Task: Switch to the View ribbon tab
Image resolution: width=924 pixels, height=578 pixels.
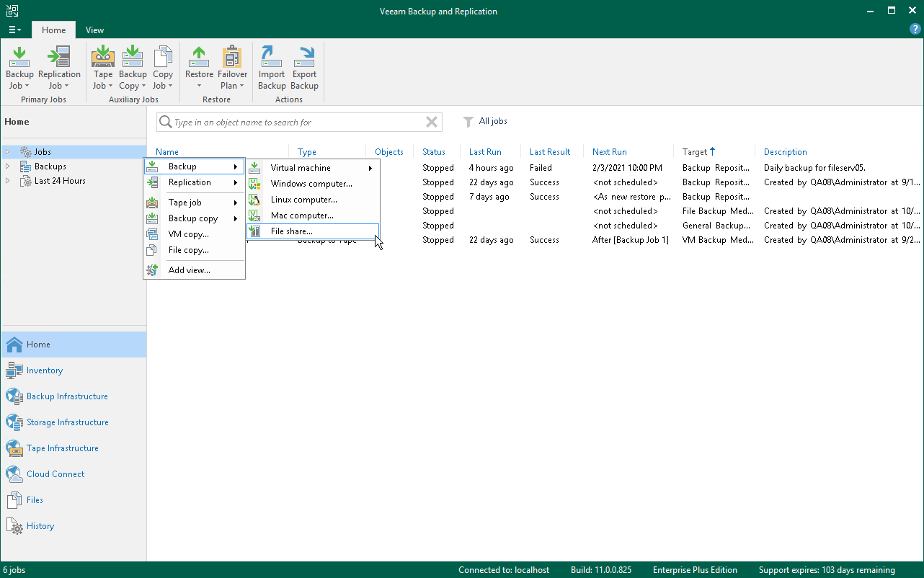Action: pyautogui.click(x=94, y=30)
